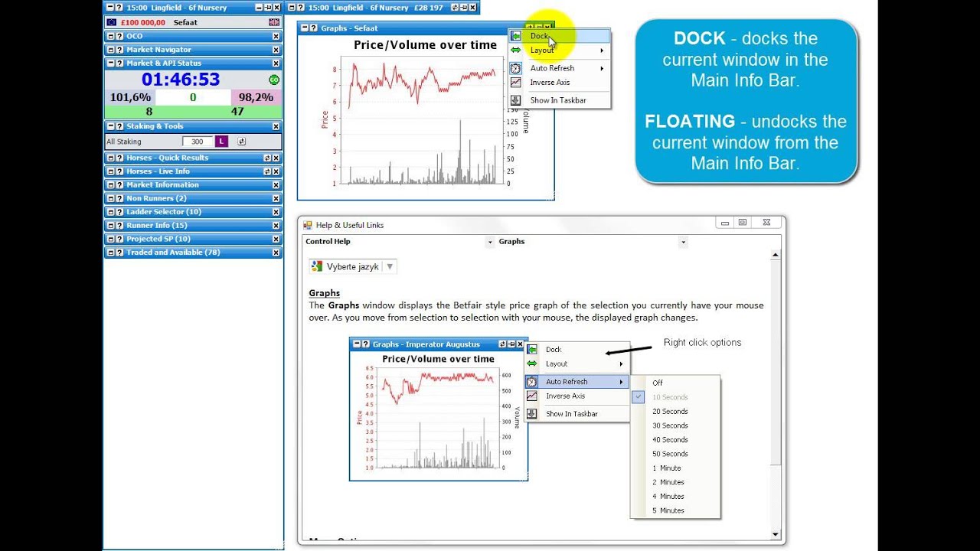Open help for the OCO panel

pyautogui.click(x=119, y=36)
